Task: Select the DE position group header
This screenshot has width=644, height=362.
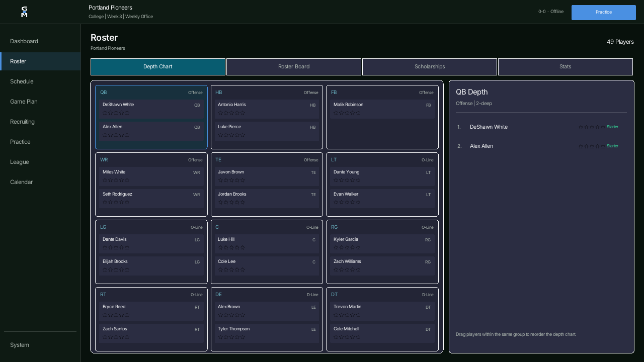Action: point(267,295)
